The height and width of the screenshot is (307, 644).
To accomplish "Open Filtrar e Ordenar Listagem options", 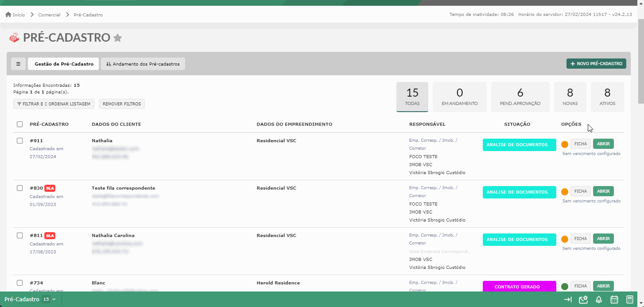I will coord(54,104).
